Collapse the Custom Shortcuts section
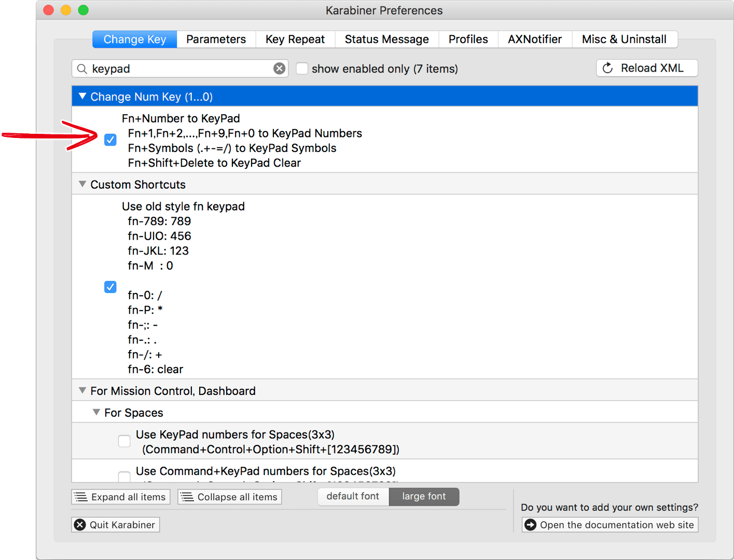Image resolution: width=734 pixels, height=560 pixels. tap(82, 184)
